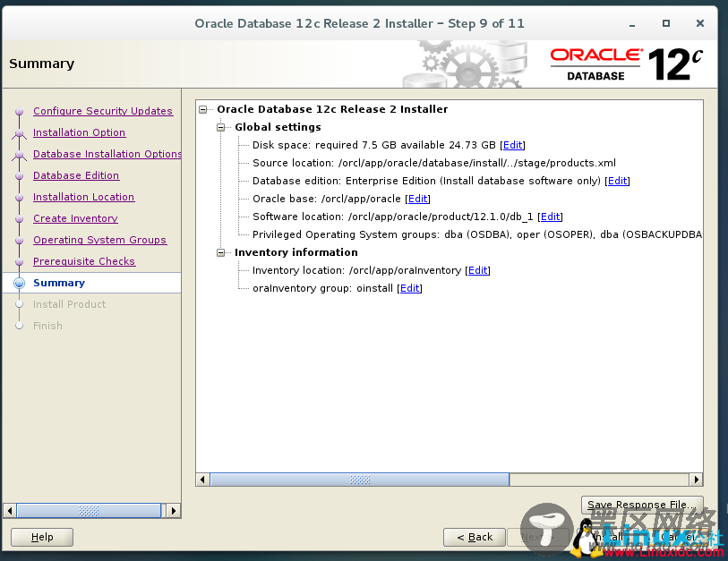
Task: Click left arrow of steps panel scrollbar
Action: [x=10, y=511]
